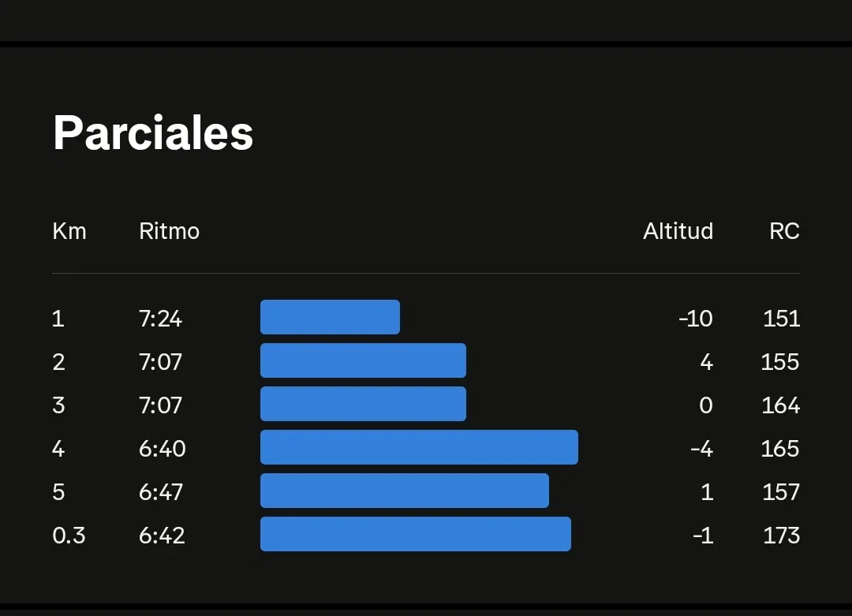Tap the pace bar for the 0.3 km split
Viewport: 852px width, 616px height.
(415, 534)
